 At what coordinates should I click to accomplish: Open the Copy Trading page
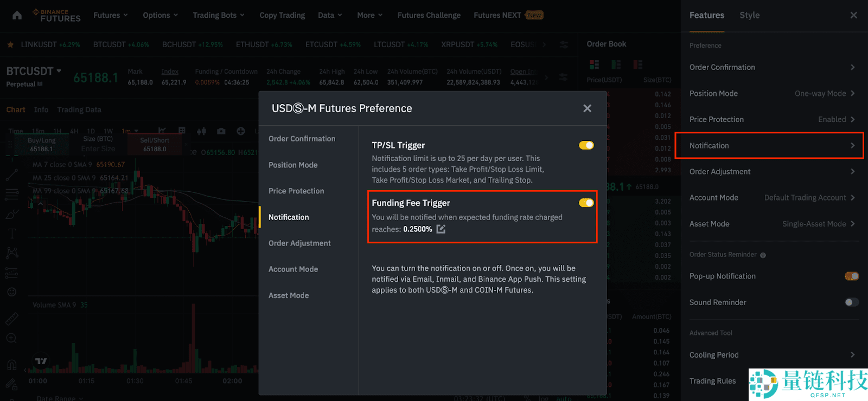coord(282,15)
